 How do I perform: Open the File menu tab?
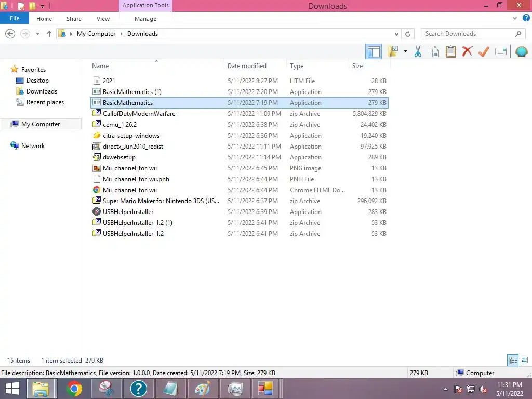15,18
